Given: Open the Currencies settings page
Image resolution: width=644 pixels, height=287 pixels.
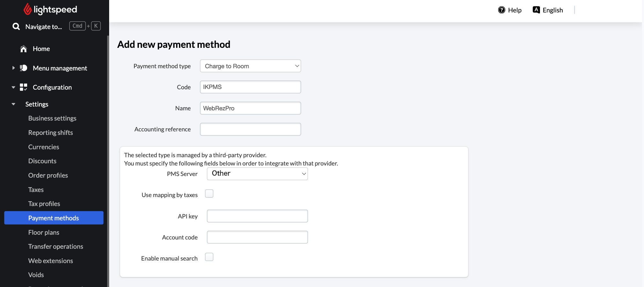Looking at the screenshot, I should pyautogui.click(x=44, y=147).
